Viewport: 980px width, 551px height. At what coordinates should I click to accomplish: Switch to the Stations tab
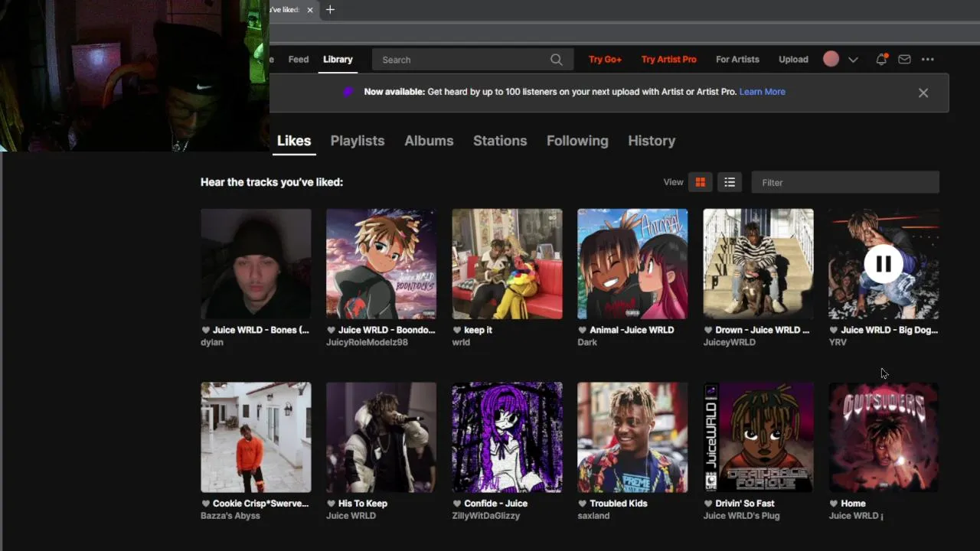[x=500, y=141]
